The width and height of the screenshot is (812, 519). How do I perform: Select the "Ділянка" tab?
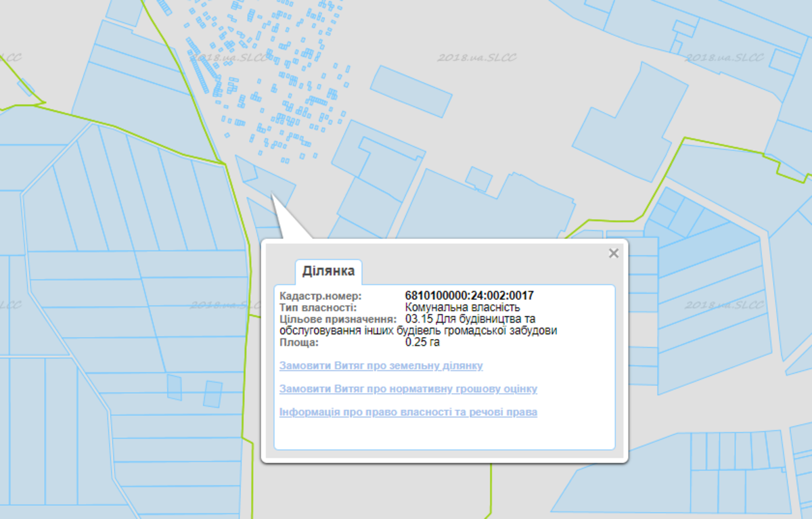click(x=328, y=271)
